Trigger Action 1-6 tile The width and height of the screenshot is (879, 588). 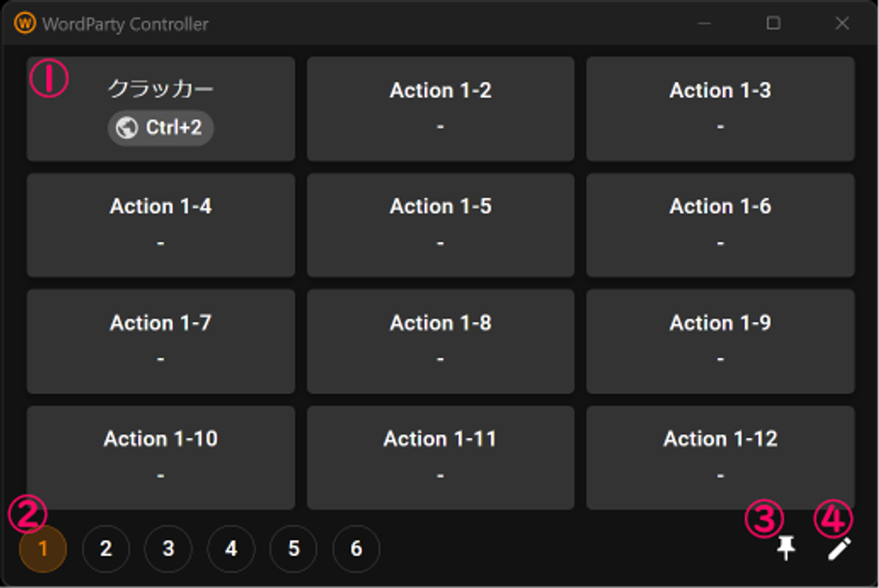tap(719, 224)
